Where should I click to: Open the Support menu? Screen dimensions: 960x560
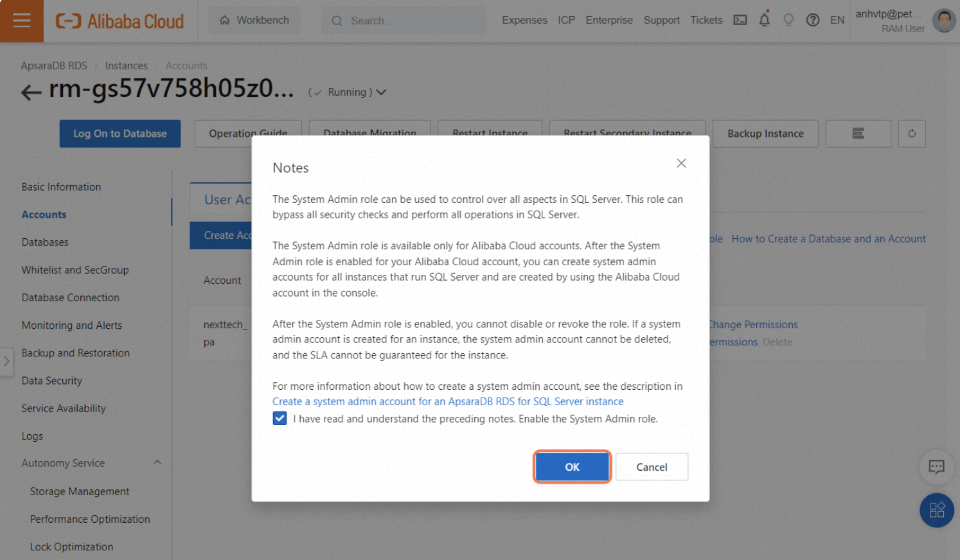(x=661, y=20)
